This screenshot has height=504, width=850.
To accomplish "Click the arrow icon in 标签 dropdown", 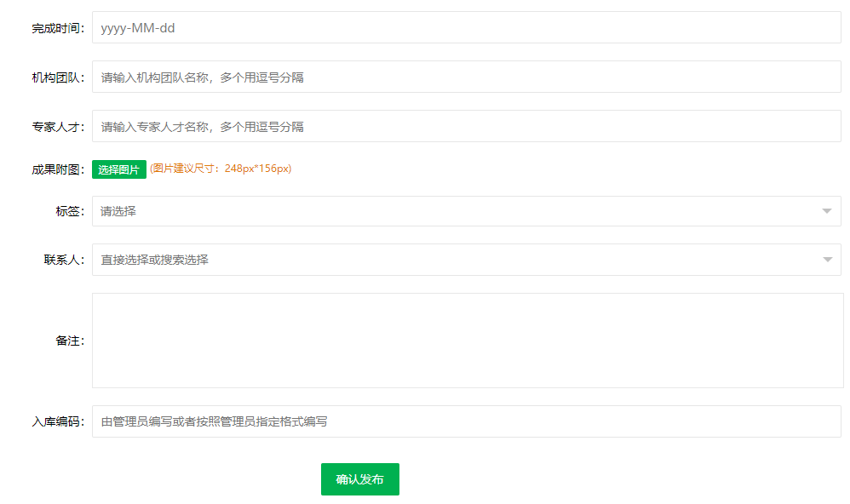I will [x=826, y=211].
